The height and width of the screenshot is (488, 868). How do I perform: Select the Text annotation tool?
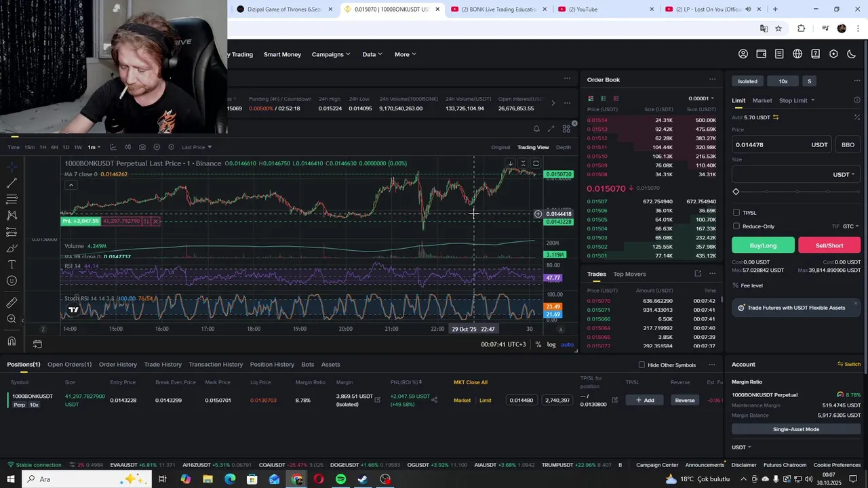point(12,264)
